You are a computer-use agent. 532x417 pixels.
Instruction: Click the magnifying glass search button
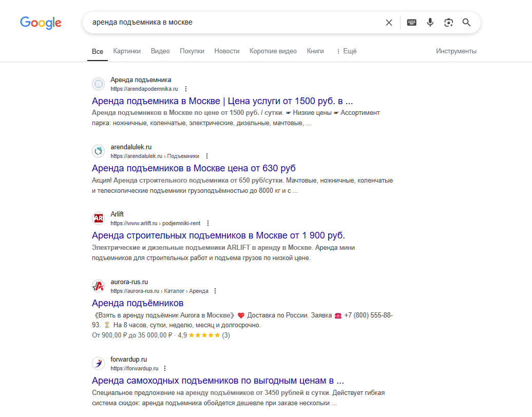coord(466,23)
